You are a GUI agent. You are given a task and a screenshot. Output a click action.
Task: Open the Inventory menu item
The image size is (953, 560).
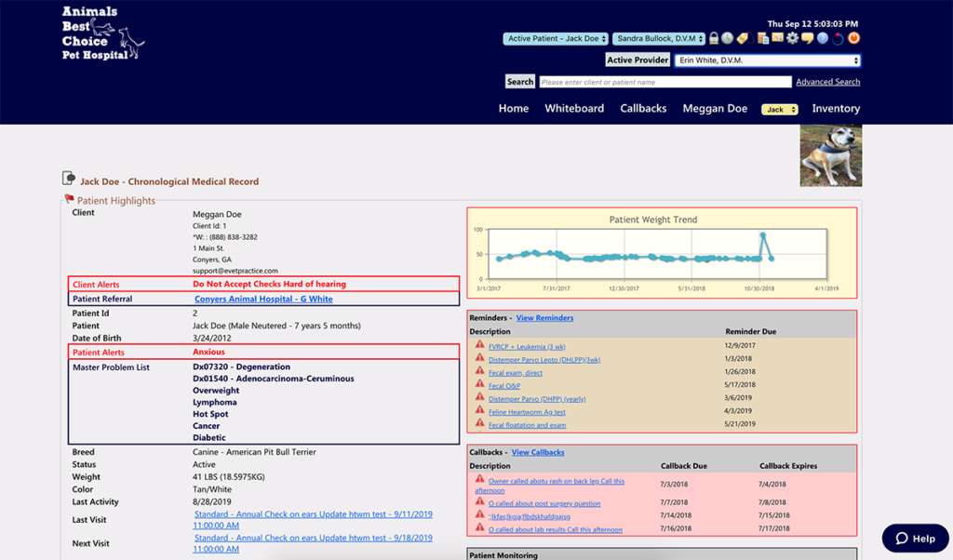click(836, 109)
